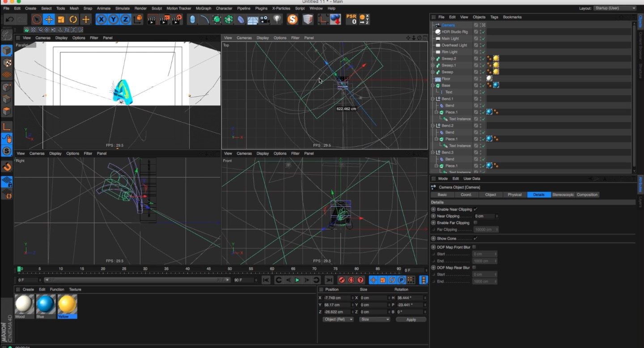Screen dimensions: 644x348
Task: Select the Live Selection arrow tool
Action: pyautogui.click(x=37, y=19)
